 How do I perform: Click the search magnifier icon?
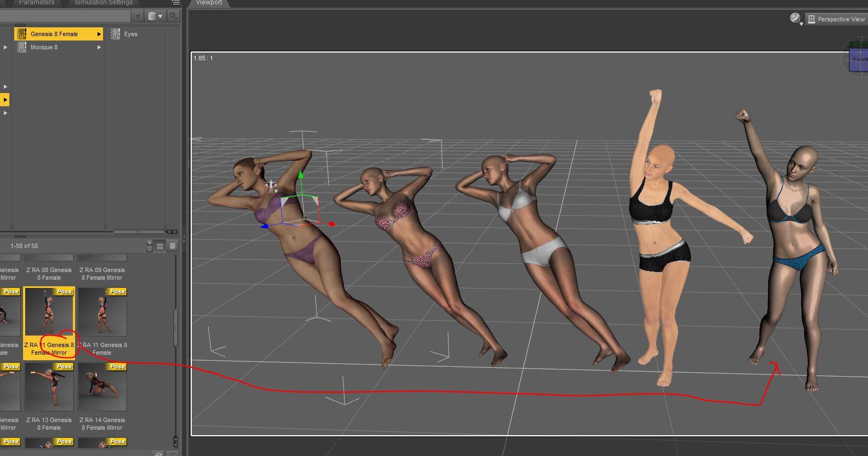(x=173, y=16)
